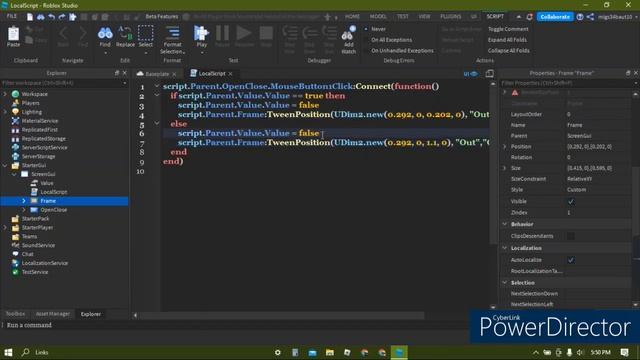This screenshot has width=640, height=360.
Task: Collapse the Behavior properties section
Action: [505, 224]
